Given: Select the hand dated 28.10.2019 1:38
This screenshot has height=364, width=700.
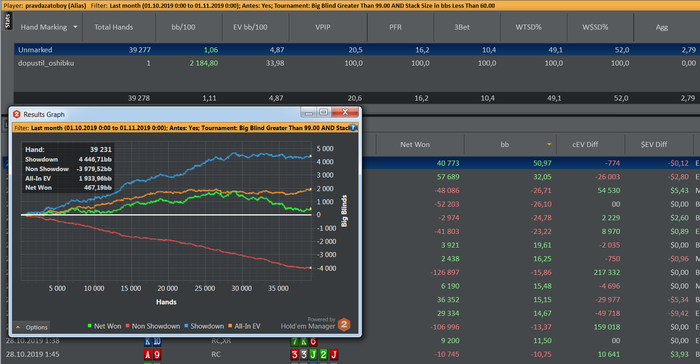Looking at the screenshot, I should click(x=33, y=341).
